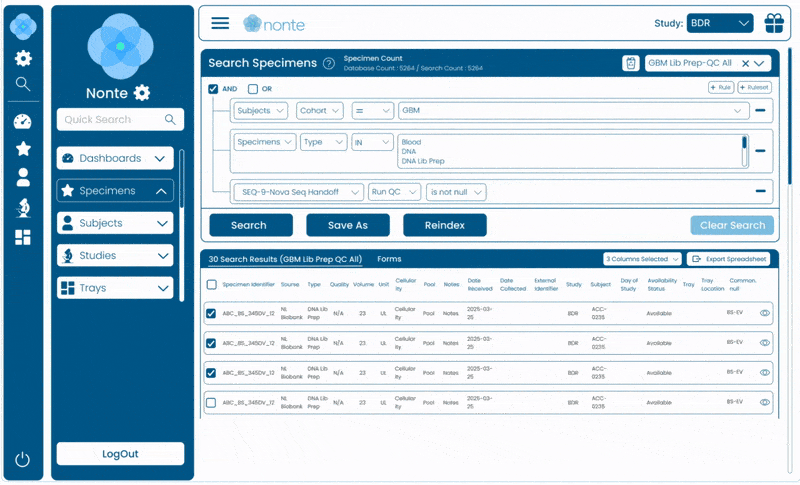This screenshot has width=800, height=485.
Task: Enable the OR condition checkbox
Action: click(x=252, y=89)
